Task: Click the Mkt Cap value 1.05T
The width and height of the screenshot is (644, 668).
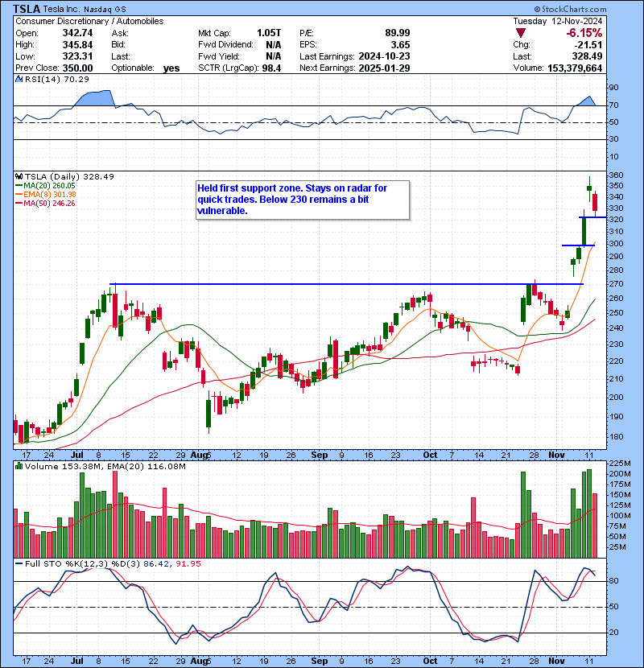Action: point(269,33)
